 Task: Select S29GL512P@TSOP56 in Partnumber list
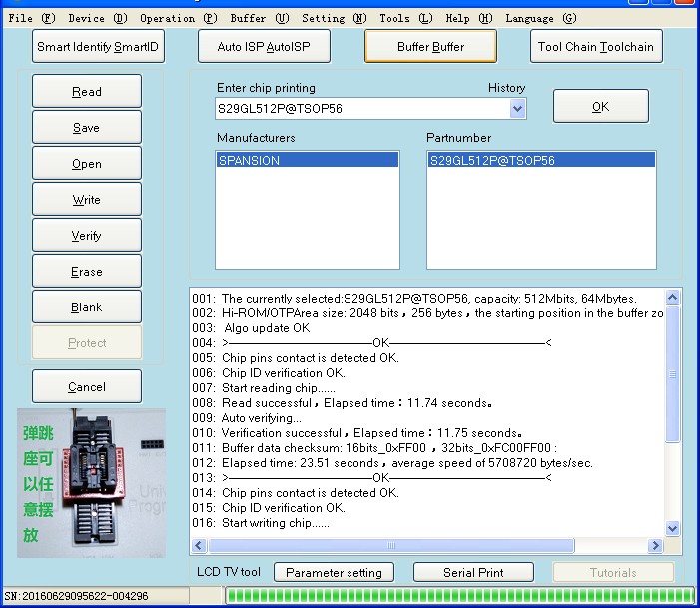click(x=541, y=160)
